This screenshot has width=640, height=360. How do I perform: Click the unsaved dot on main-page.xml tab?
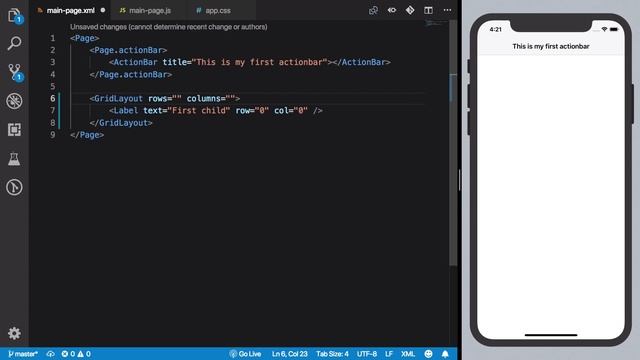(103, 10)
